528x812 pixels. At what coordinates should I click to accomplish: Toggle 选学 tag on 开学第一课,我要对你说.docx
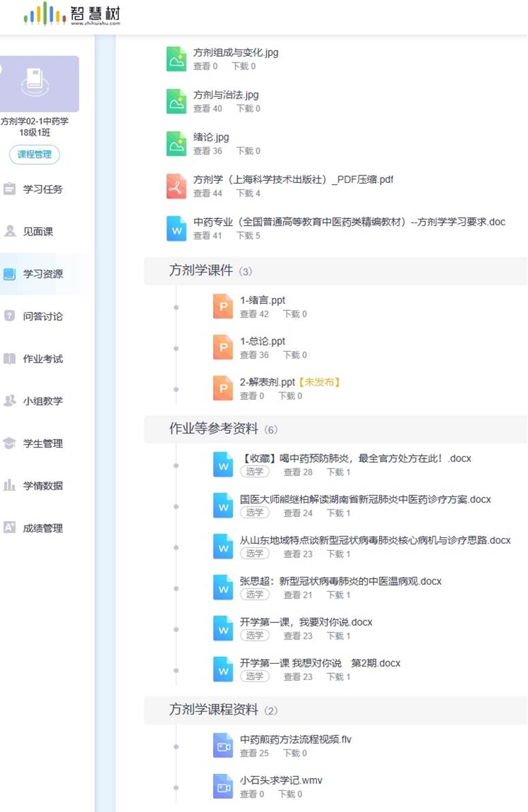254,635
